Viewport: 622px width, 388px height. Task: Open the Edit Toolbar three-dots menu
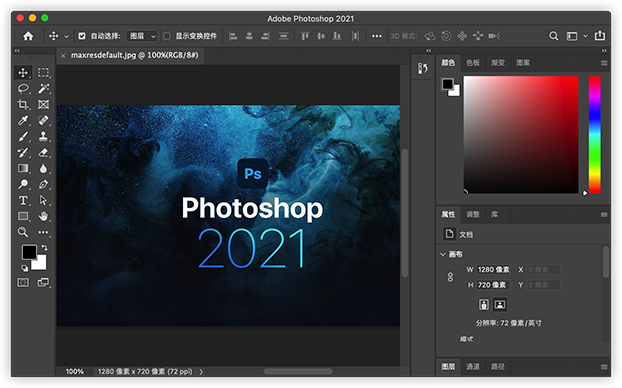click(43, 232)
